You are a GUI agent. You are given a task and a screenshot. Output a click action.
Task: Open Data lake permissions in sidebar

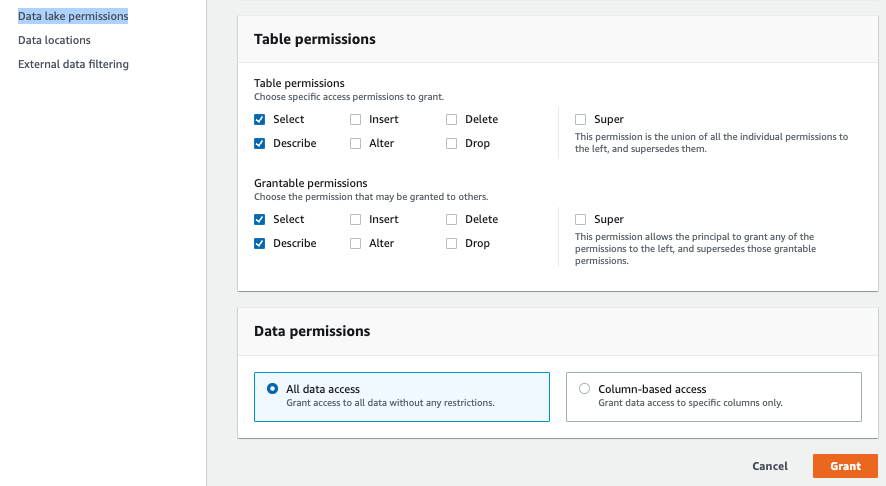coord(73,16)
